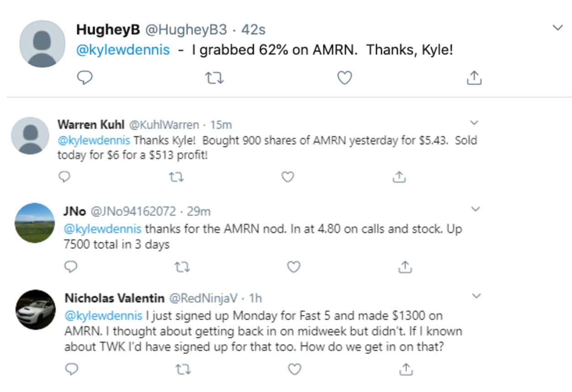Reply to JNo's tweet
The width and height of the screenshot is (572, 392).
(x=71, y=266)
